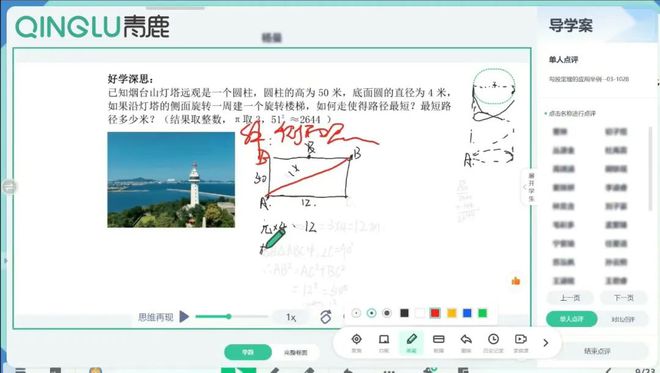The width and height of the screenshot is (660, 373).
Task: Pick the green pen color
Action: pos(482,313)
